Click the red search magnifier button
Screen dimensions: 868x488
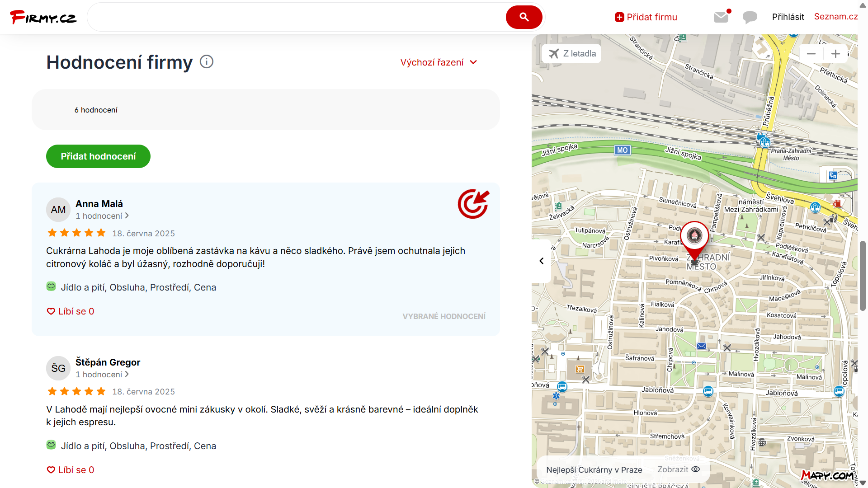(x=524, y=17)
